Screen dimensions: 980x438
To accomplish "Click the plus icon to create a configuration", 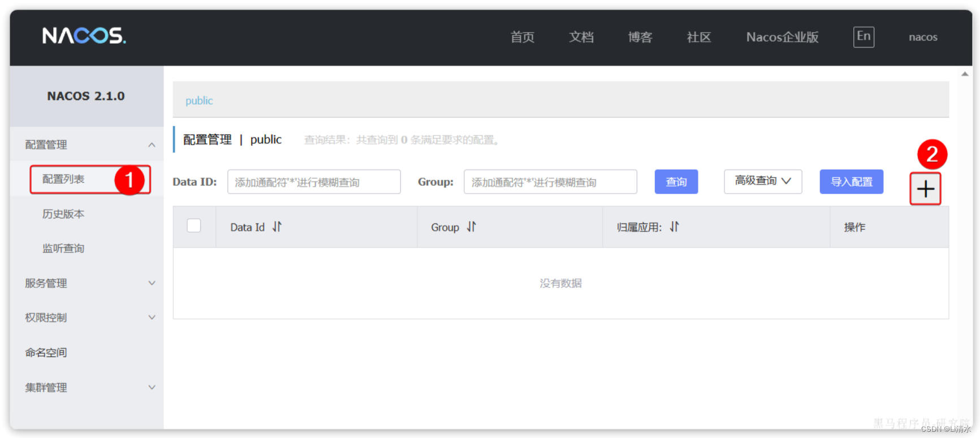I will (x=925, y=188).
